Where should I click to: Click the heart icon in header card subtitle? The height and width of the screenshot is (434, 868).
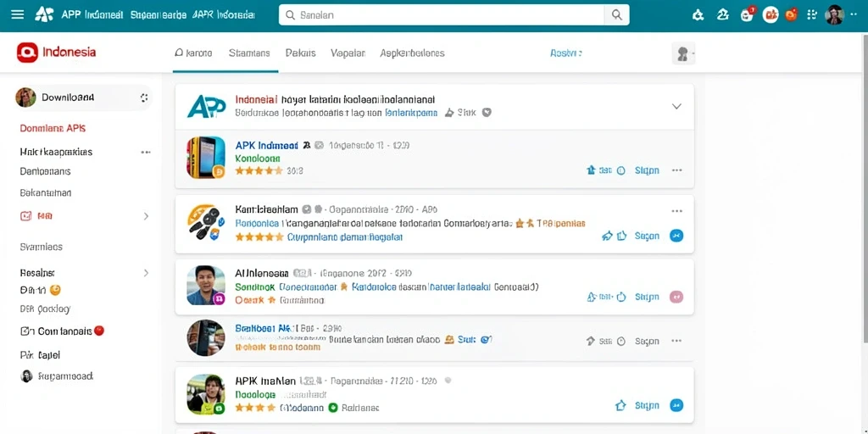(x=487, y=113)
